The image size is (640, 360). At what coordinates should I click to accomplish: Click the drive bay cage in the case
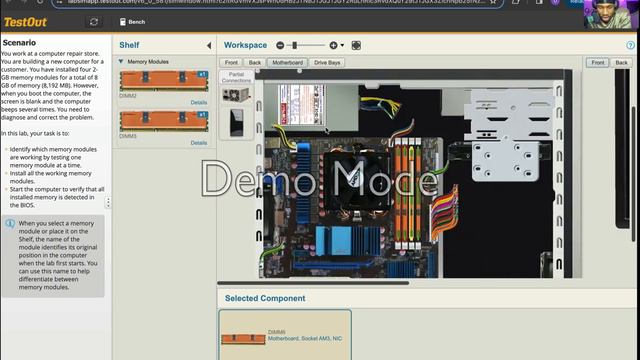coord(509,135)
